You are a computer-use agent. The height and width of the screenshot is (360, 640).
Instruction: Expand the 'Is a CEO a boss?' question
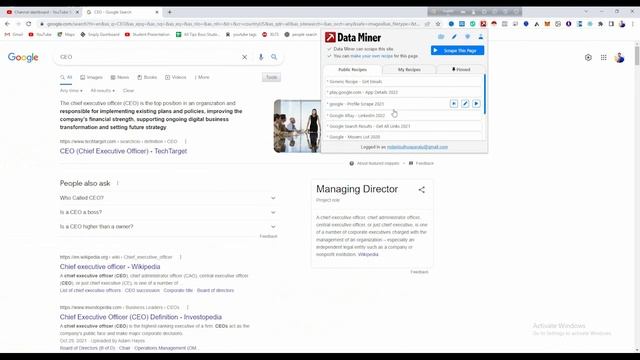(168, 212)
